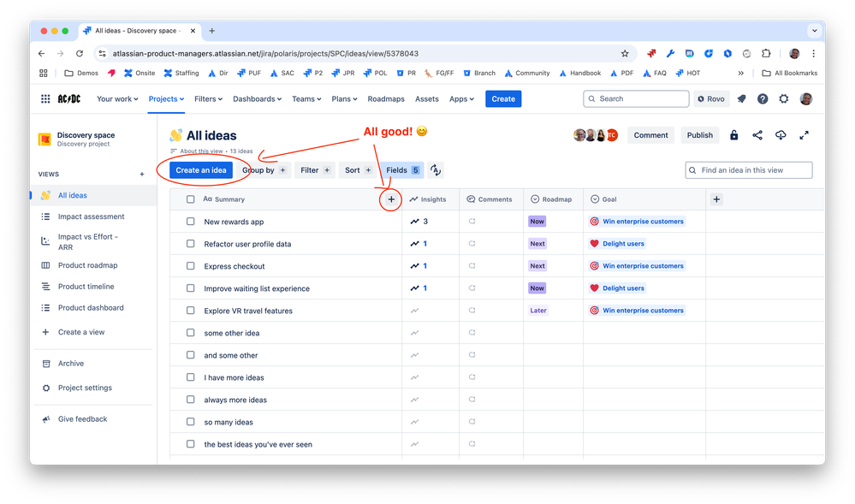Expand the Projects dropdown
Viewport: 855px width, 504px height.
(x=166, y=98)
